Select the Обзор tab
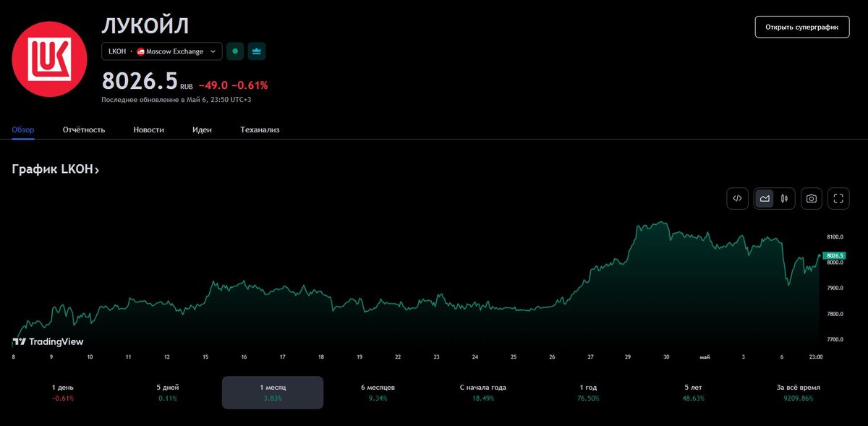Viewport: 868px width, 426px height. pyautogui.click(x=23, y=129)
